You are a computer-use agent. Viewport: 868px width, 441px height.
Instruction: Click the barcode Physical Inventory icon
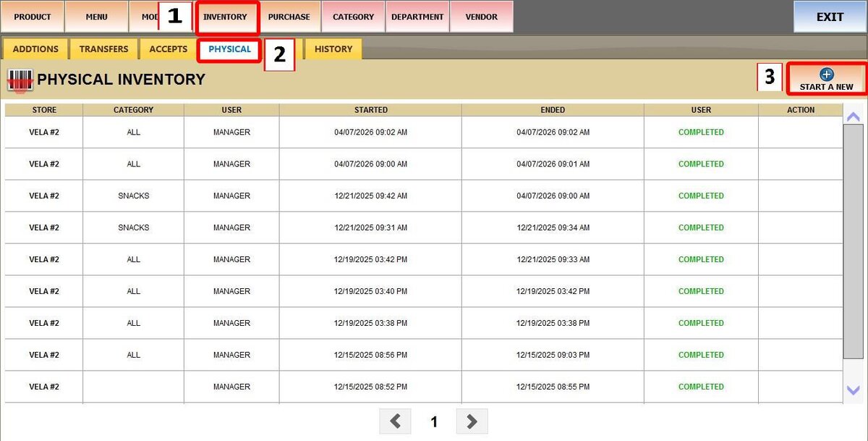[x=20, y=80]
